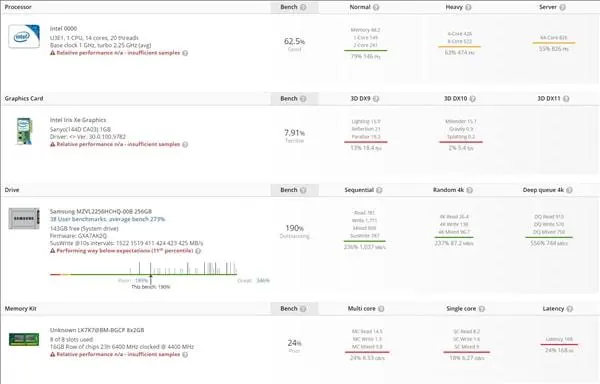This screenshot has width=600, height=384.
Task: Click help icon next to 3D DX9
Action: point(376,99)
